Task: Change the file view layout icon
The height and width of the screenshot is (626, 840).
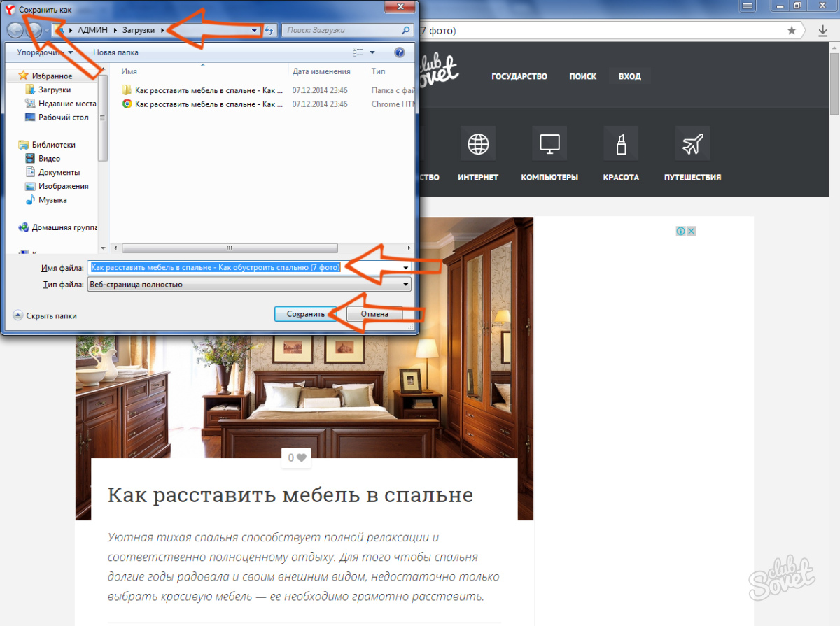Action: tap(358, 52)
